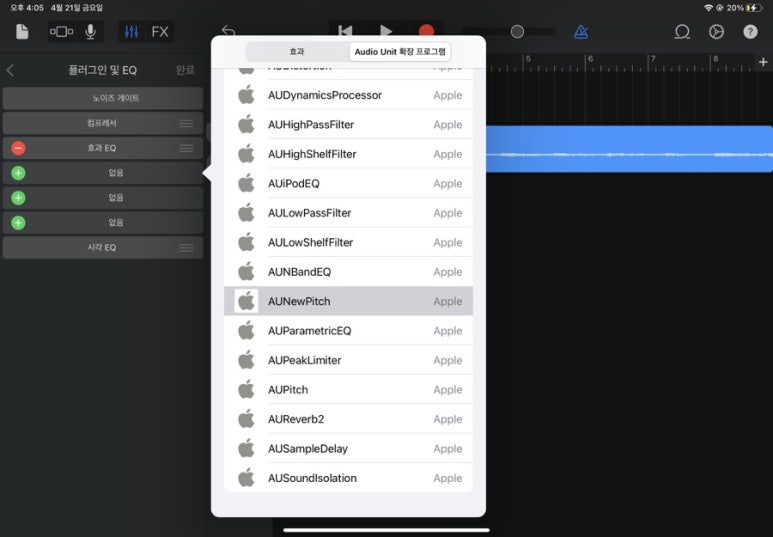
Task: Add song section with plus icon
Action: pos(763,62)
